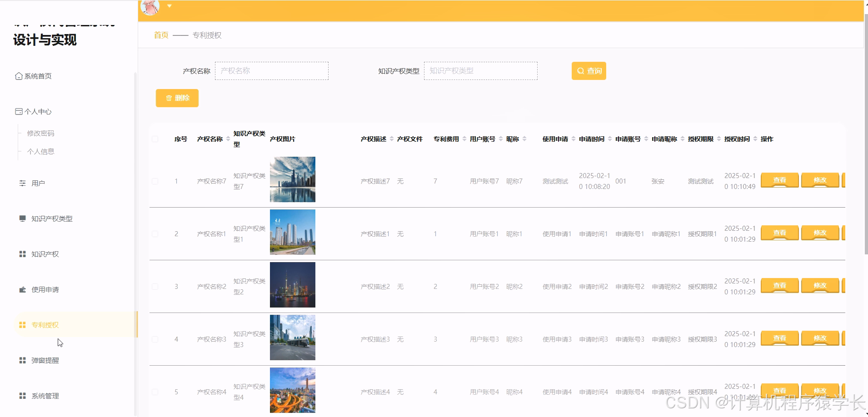Click the 系统管理 system management icon
The width and height of the screenshot is (868, 417).
[x=22, y=396]
